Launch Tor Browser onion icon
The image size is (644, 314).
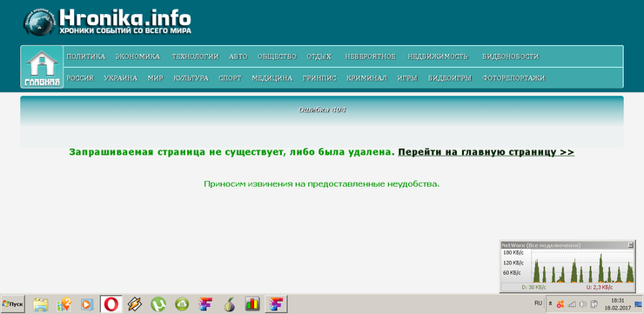229,304
